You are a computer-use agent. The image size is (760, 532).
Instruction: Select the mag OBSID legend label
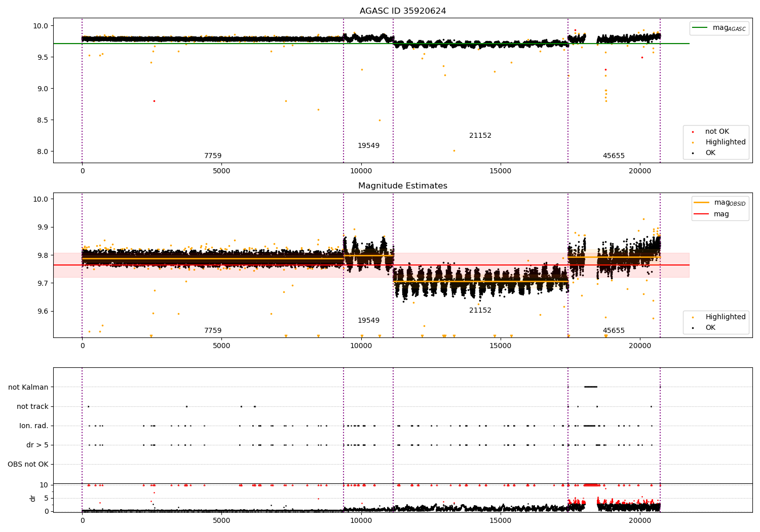coord(730,203)
